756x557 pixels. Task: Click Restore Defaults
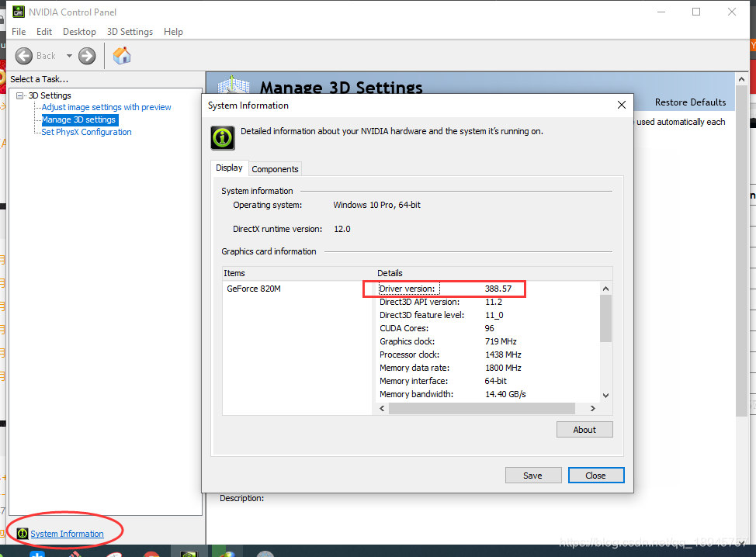point(691,102)
